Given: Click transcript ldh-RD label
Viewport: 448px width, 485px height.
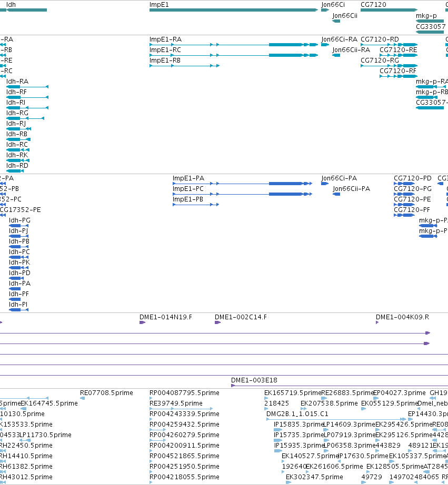Looking at the screenshot, I should (x=17, y=166).
